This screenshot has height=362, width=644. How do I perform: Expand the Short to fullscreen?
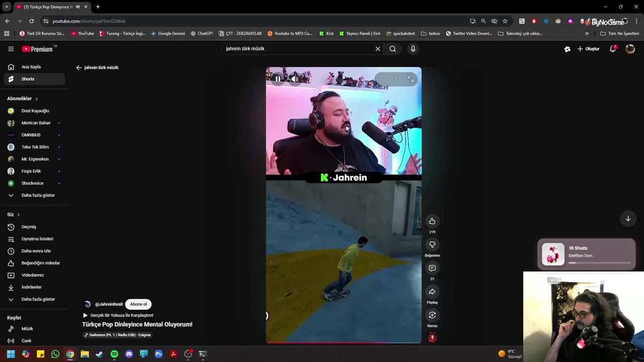point(411,79)
